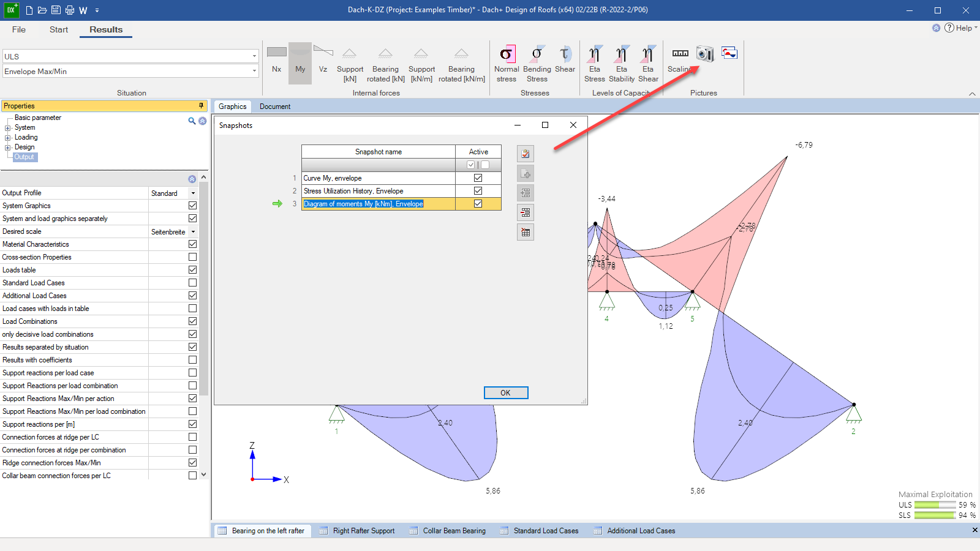Open the quick access toolbar customize arrow
Viewport: 980px width, 551px height.
[x=97, y=10]
